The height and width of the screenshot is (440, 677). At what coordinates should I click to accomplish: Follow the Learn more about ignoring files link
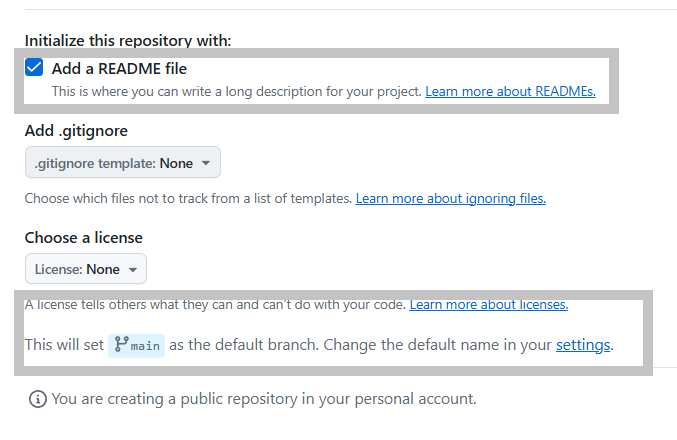coord(450,199)
